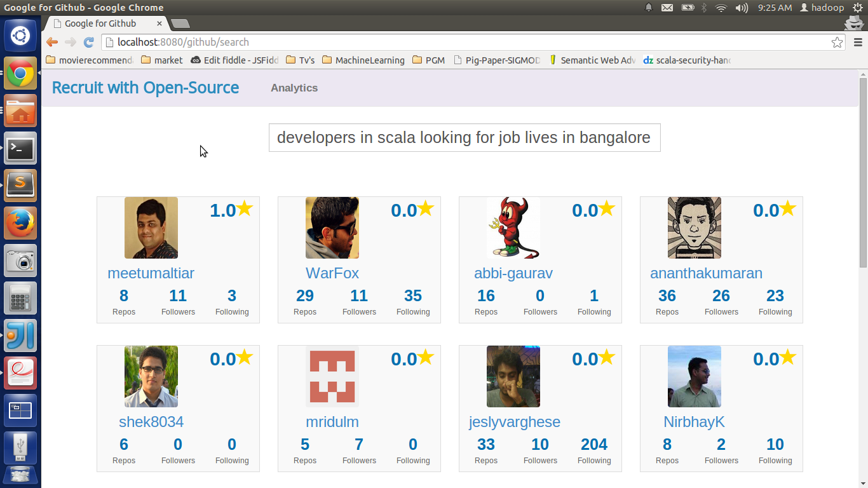Click the browser back arrow button

(52, 42)
